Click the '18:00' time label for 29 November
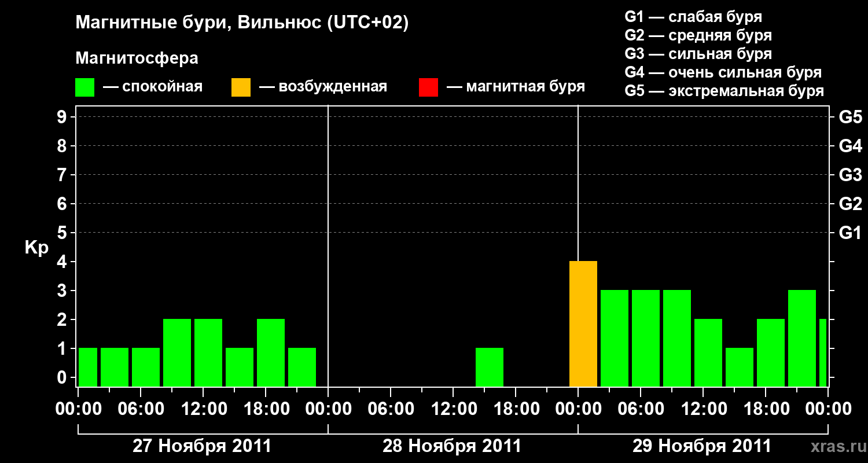868x463 pixels. tap(766, 409)
